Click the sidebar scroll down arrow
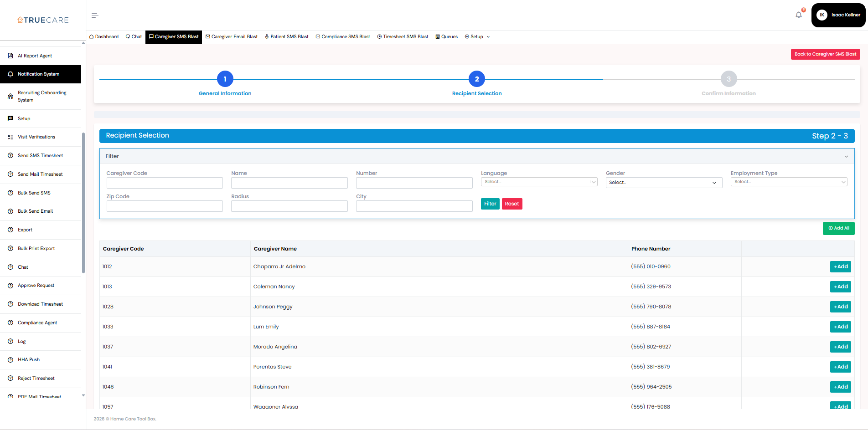868x430 pixels. click(83, 395)
